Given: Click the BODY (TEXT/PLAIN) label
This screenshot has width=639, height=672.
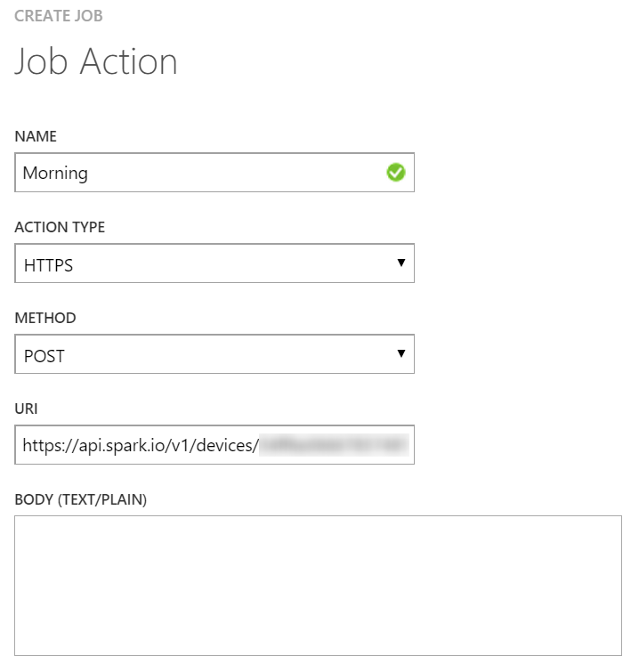Looking at the screenshot, I should (x=81, y=499).
